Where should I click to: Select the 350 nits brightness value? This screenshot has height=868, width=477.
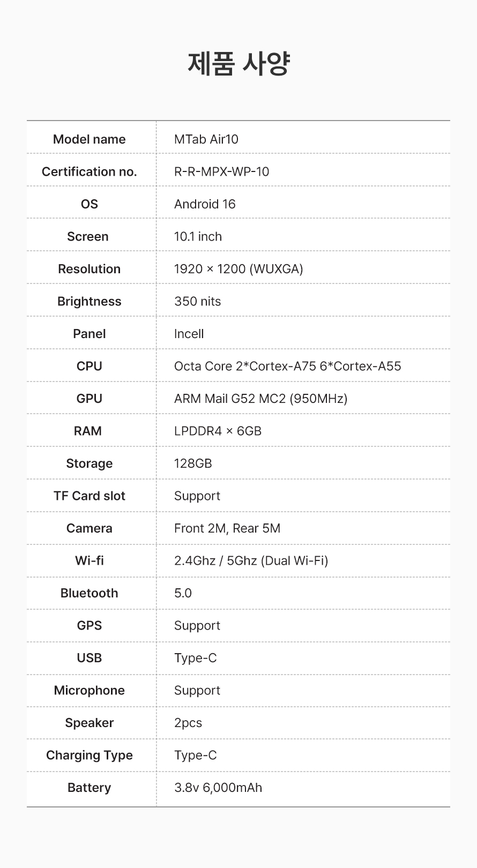197,301
